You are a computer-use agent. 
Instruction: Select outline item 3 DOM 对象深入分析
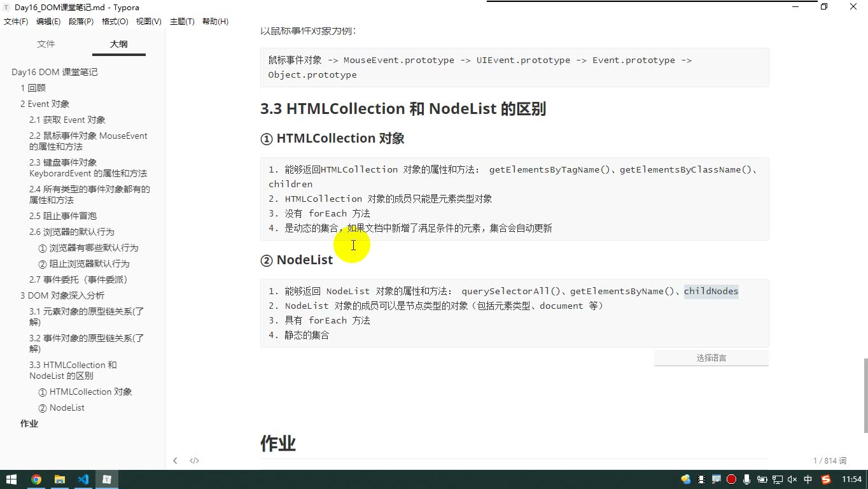pos(62,295)
